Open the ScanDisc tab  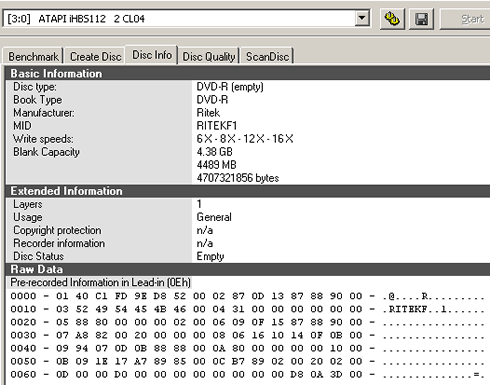(x=267, y=56)
